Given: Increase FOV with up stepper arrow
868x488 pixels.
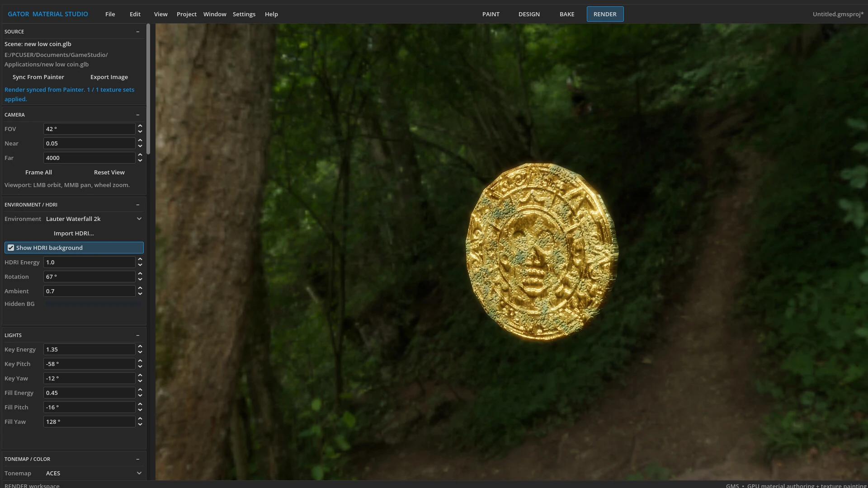Looking at the screenshot, I should pos(140,126).
